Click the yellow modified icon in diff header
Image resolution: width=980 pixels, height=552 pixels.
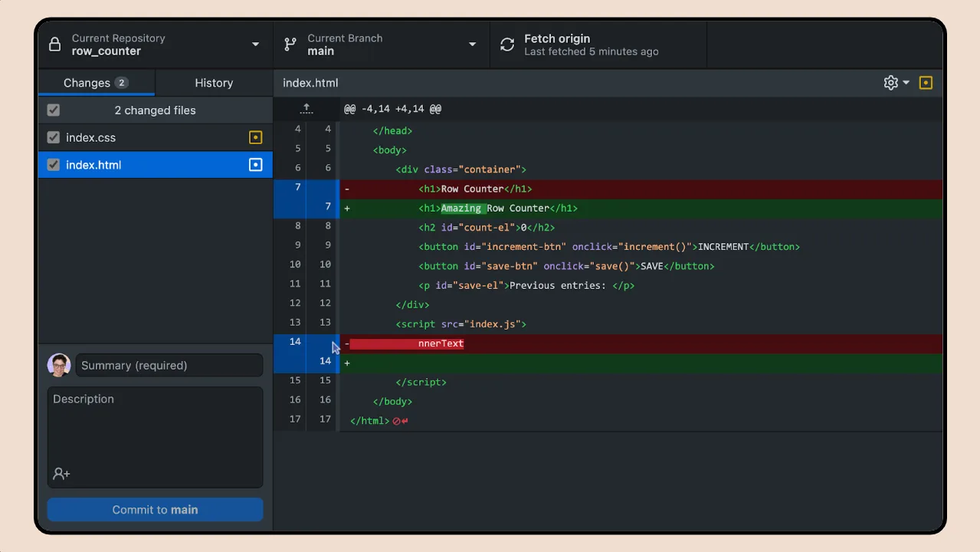tap(926, 83)
